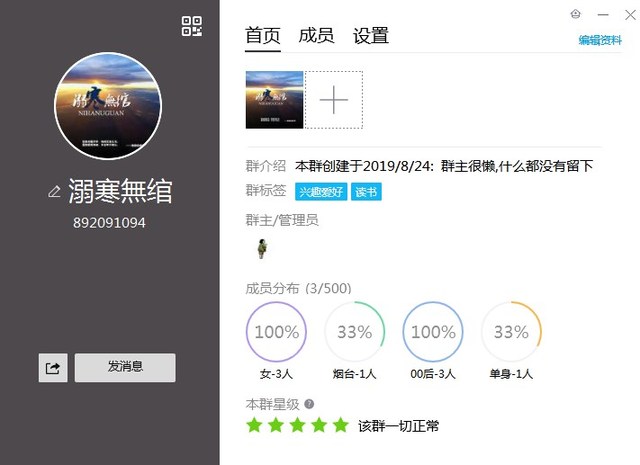
Task: Switch to the 成员 tab
Action: point(316,36)
